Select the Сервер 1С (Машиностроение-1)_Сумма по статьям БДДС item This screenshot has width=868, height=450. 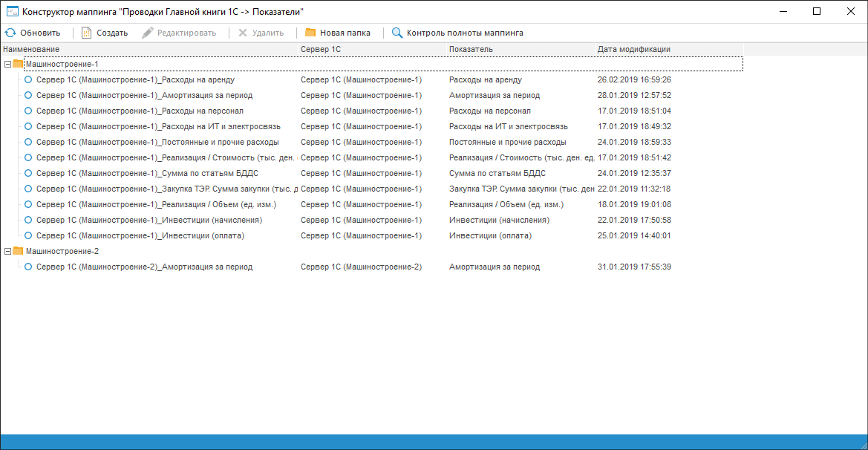click(147, 173)
